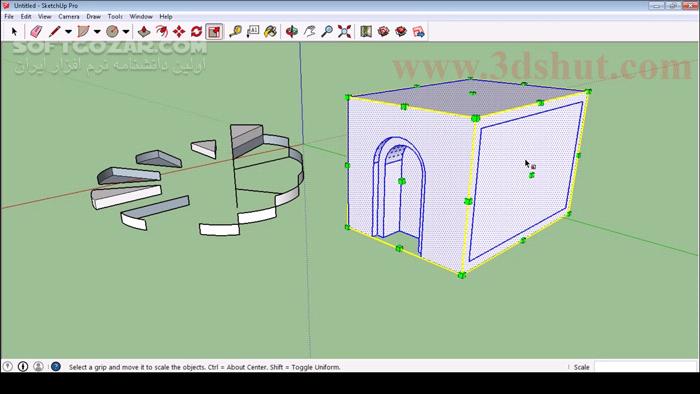This screenshot has width=700, height=394.
Task: Click the Send to LayOut icon
Action: click(419, 32)
